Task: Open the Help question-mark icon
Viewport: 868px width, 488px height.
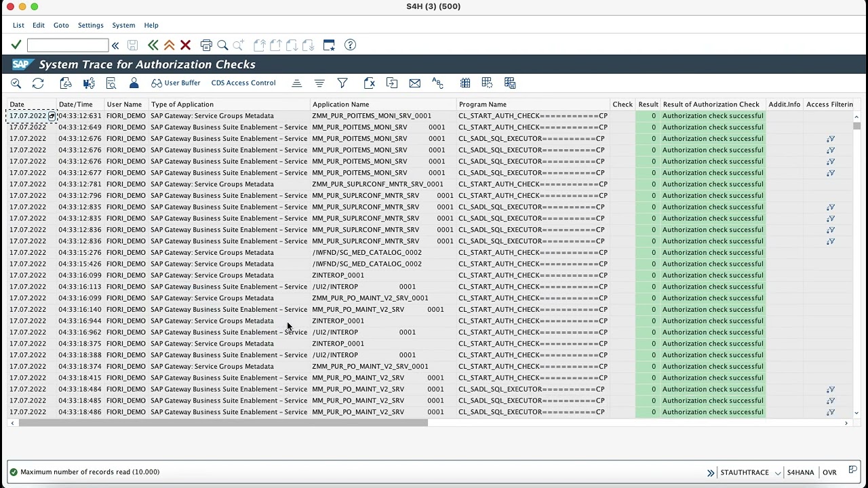Action: click(351, 45)
